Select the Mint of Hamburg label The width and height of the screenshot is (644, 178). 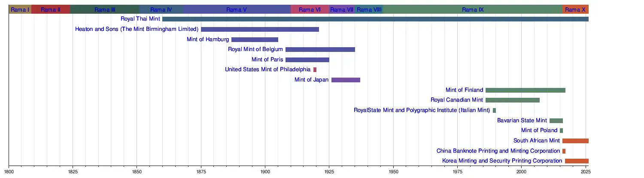[x=208, y=39]
